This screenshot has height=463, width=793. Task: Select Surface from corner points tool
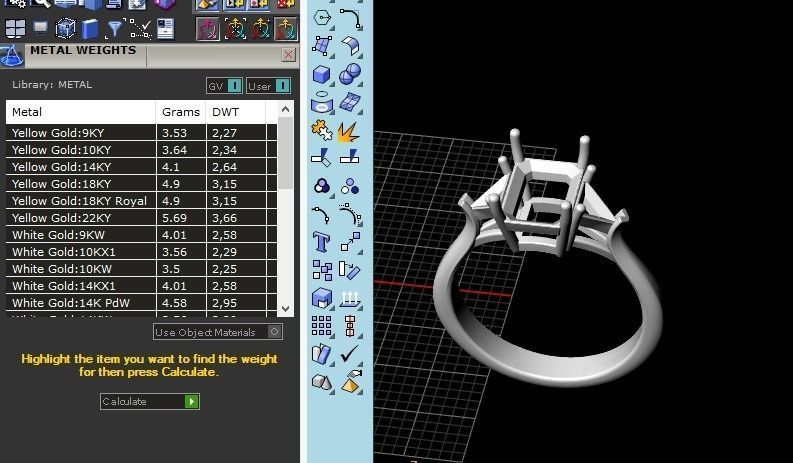pyautogui.click(x=322, y=46)
